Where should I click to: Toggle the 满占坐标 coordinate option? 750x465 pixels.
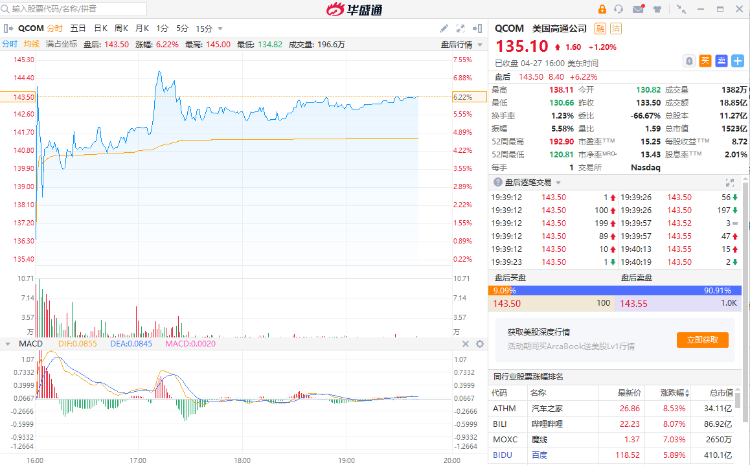point(61,44)
